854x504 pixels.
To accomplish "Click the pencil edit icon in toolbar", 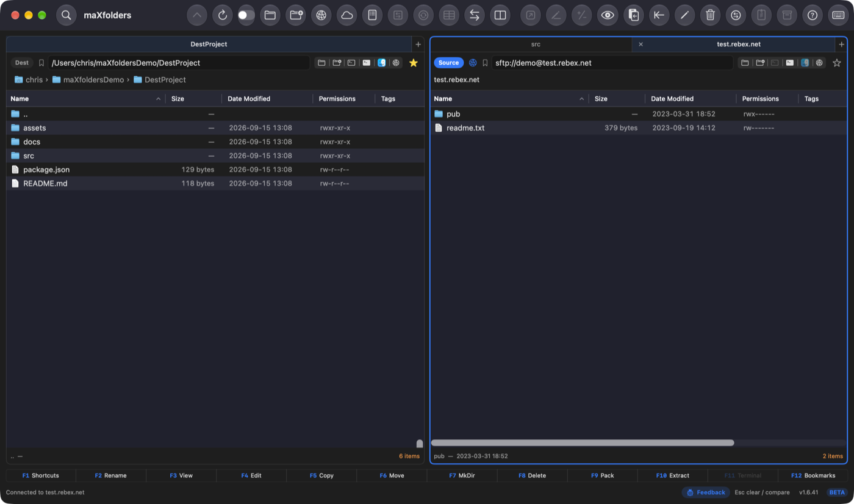I will [x=684, y=15].
